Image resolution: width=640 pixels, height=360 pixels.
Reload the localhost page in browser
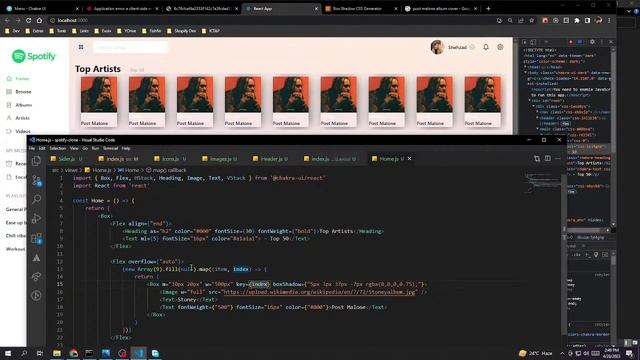[28, 20]
